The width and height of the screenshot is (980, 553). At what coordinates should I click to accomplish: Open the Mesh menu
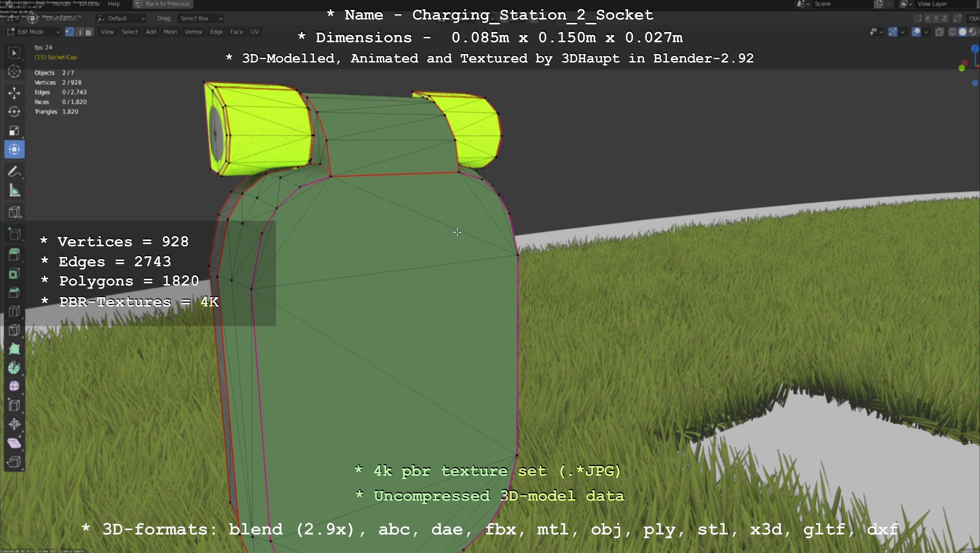pyautogui.click(x=171, y=32)
